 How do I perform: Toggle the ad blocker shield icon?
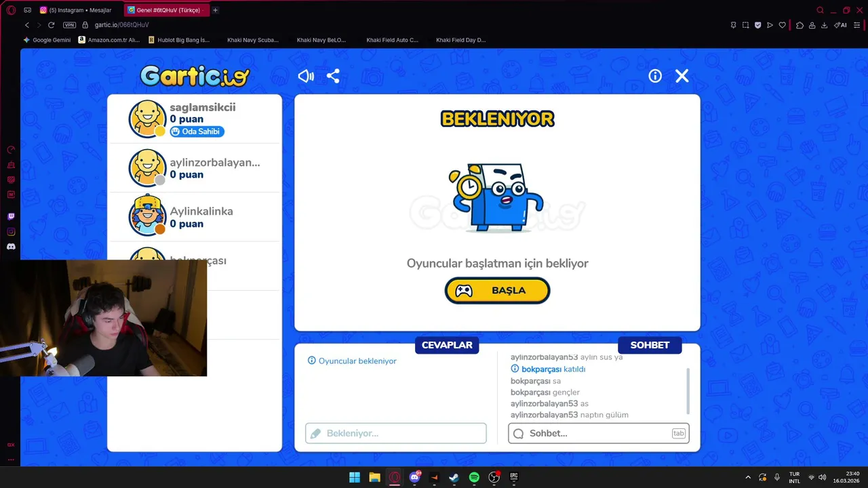pos(757,25)
